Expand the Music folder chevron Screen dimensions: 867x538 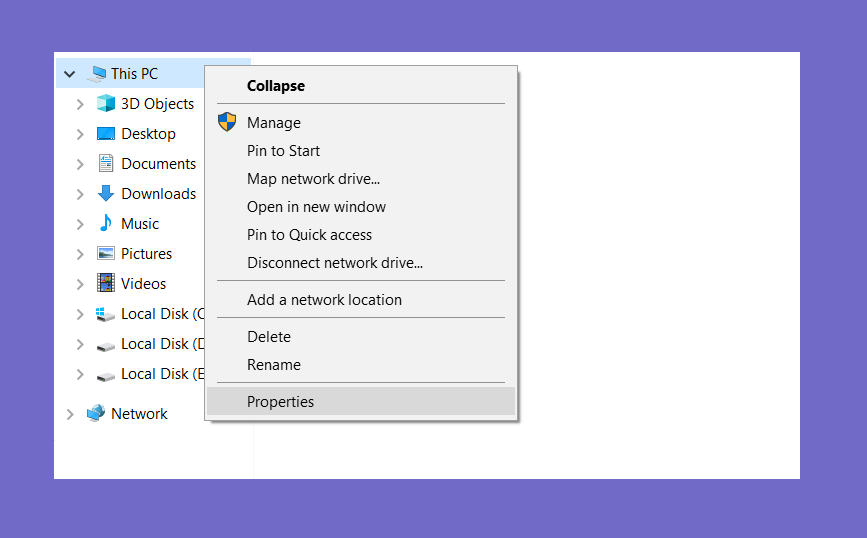[x=80, y=224]
